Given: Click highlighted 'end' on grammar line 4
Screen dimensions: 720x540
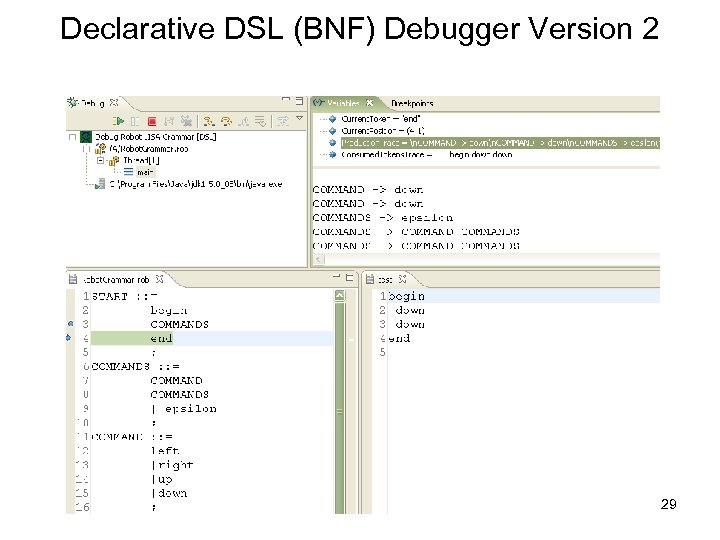Looking at the screenshot, I should click(x=161, y=338).
